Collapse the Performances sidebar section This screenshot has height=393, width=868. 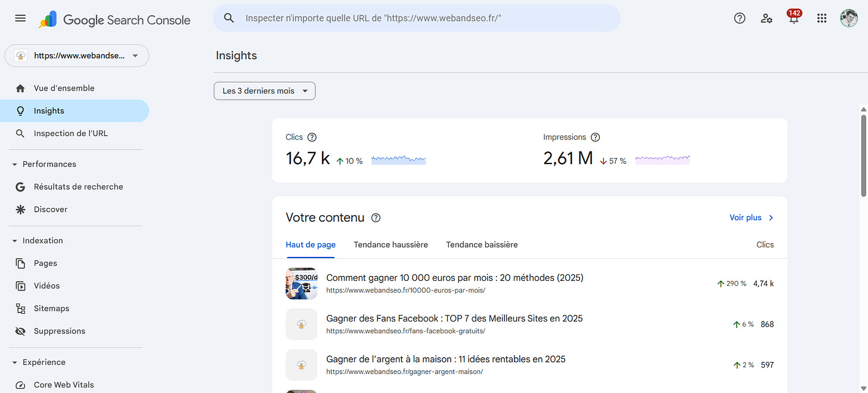point(14,164)
